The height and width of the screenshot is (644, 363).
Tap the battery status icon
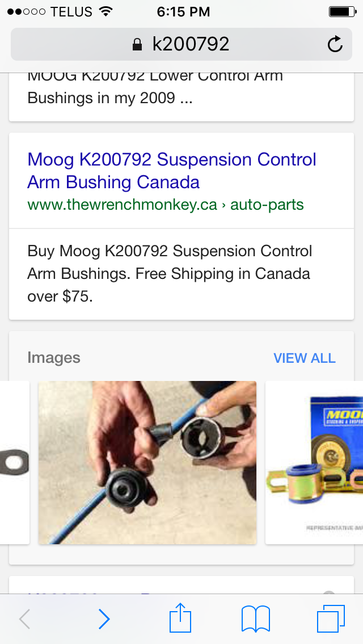(343, 12)
